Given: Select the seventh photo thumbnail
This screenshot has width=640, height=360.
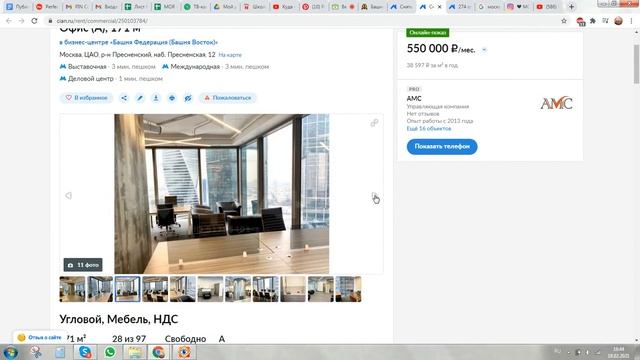Looking at the screenshot, I should tap(238, 289).
